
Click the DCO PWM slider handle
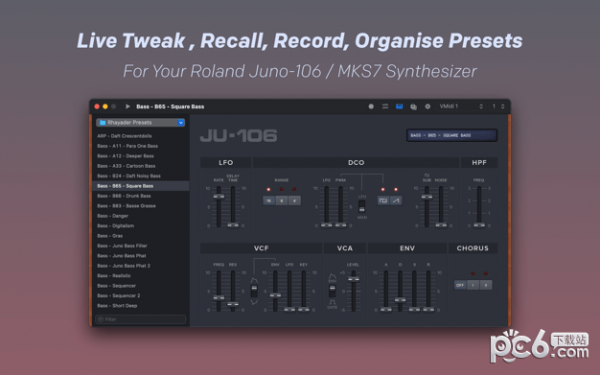(341, 225)
